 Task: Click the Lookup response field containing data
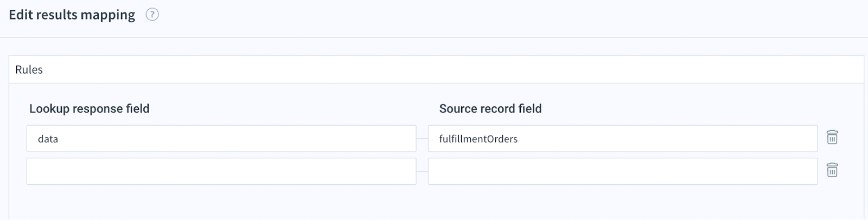221,139
